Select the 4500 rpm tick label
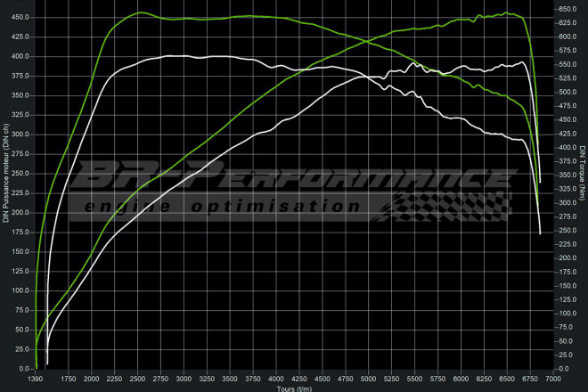 click(323, 379)
